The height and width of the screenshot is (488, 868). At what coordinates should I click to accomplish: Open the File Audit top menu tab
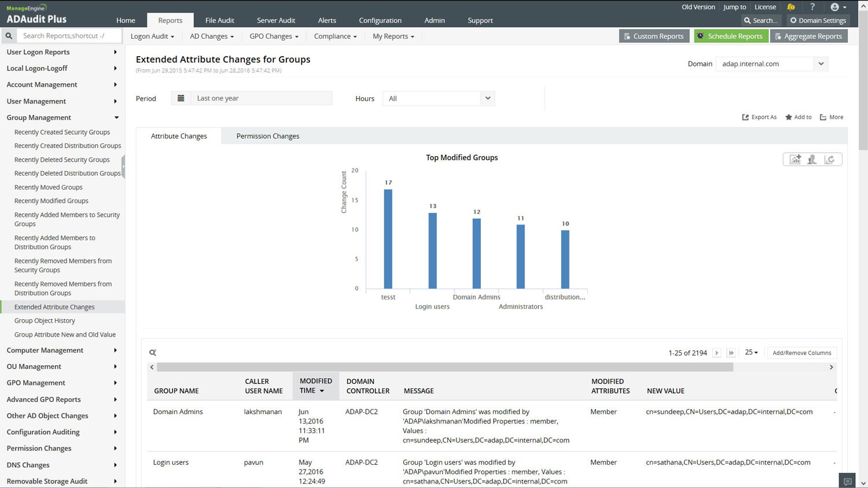(219, 20)
